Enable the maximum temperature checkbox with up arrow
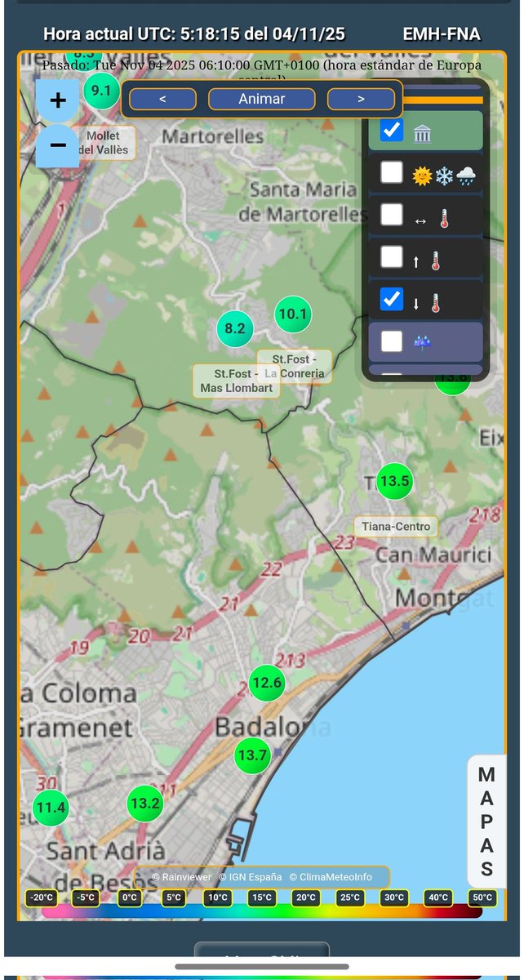The height and width of the screenshot is (980, 524). 392,257
